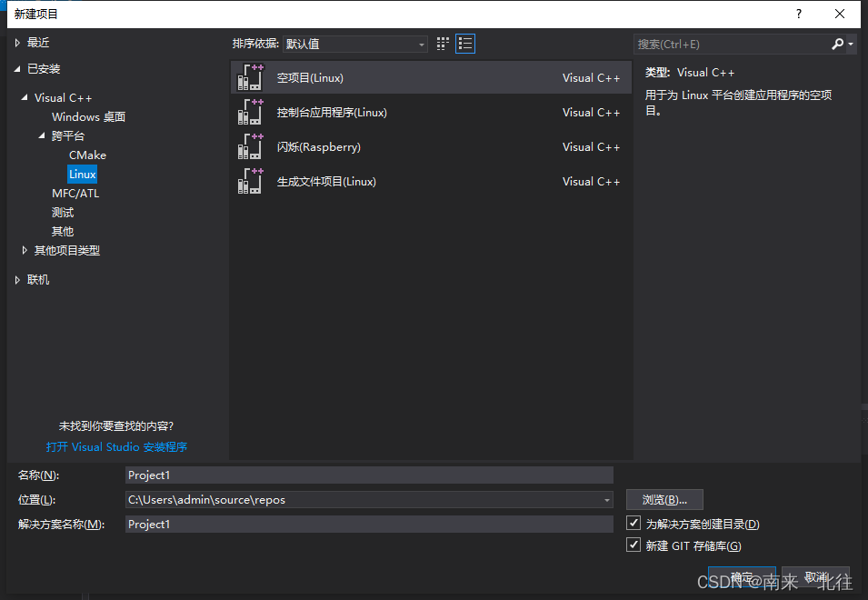Click the 名称 input field
Viewport: 868px width, 600px height.
click(x=369, y=475)
